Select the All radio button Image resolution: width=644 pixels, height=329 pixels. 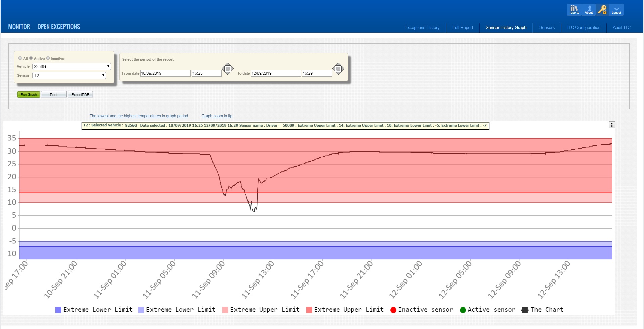tap(20, 58)
